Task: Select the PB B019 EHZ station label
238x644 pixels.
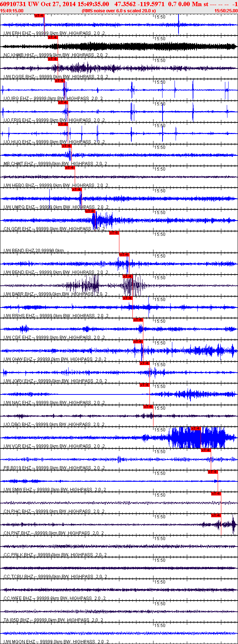Action: [x=54, y=468]
